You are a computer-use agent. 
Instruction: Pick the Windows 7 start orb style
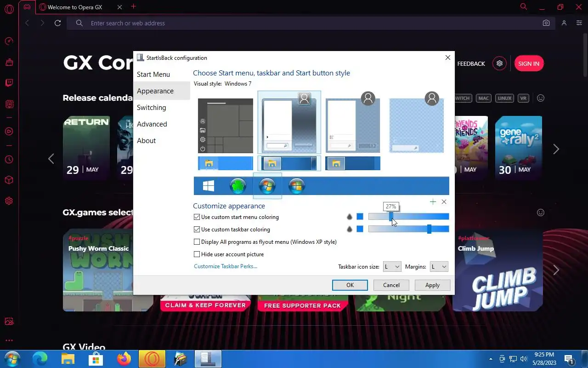pos(267,186)
